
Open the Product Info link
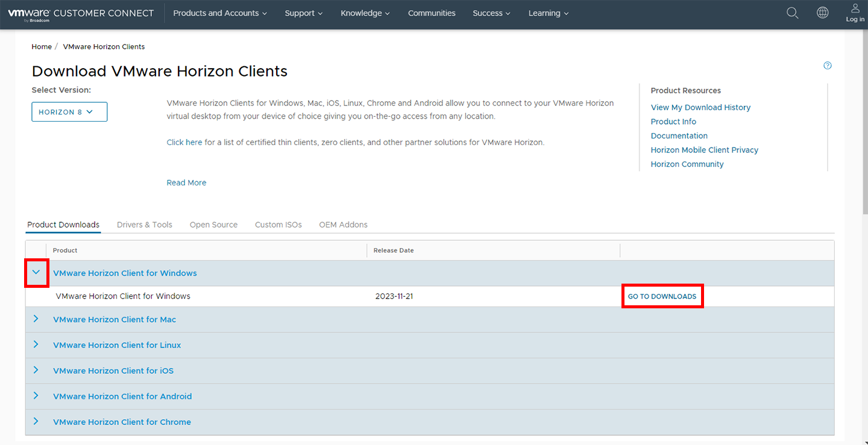pos(673,122)
